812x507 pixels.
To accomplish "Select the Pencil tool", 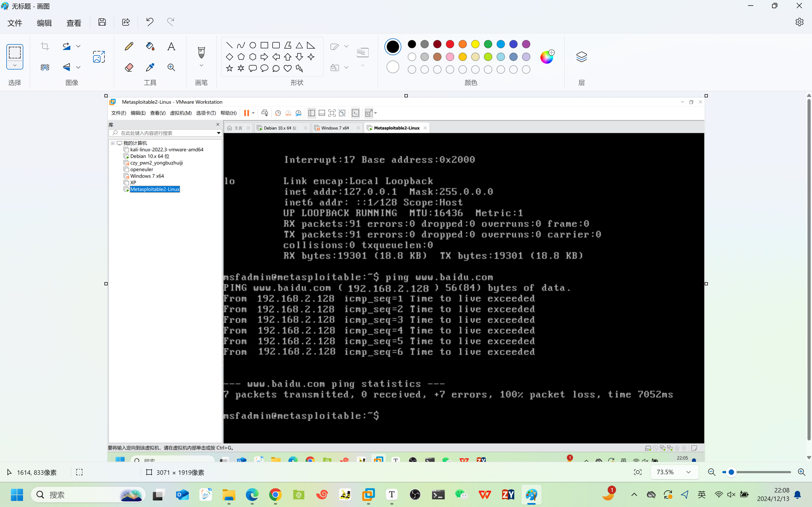I will pos(129,46).
